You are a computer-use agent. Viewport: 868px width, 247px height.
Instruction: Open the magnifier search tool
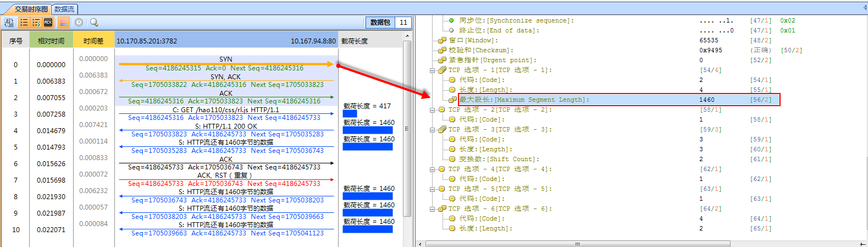pos(94,23)
